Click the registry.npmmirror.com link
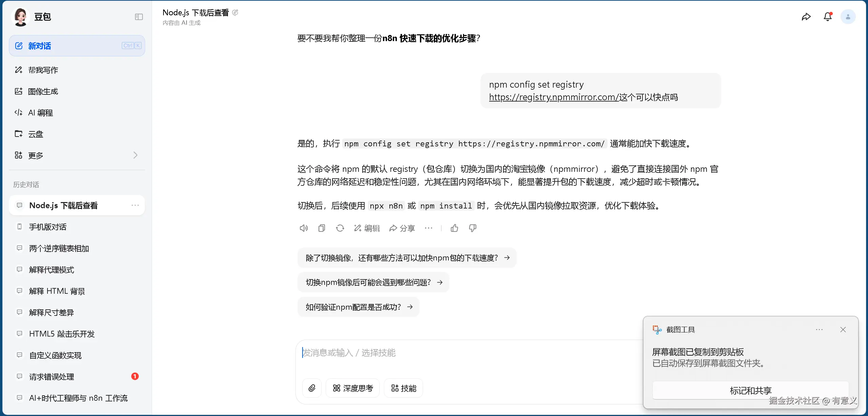This screenshot has height=416, width=868. [554, 97]
